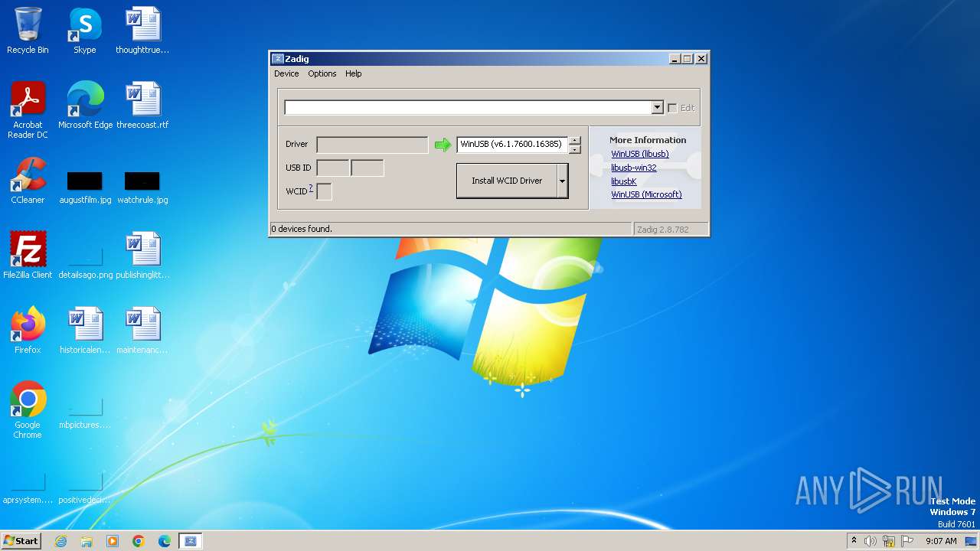Select the historicalen document icon

click(85, 331)
